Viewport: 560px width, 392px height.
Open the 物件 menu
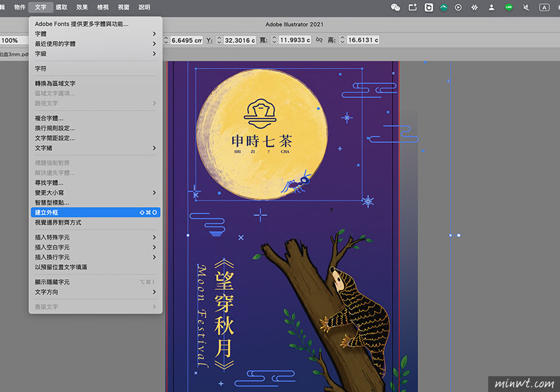pos(20,7)
